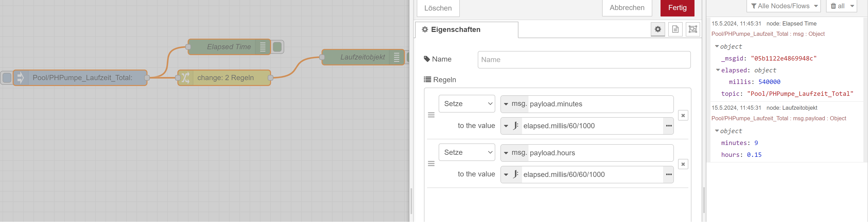Open node settings gear icon
Viewport: 868px width, 222px height.
657,29
